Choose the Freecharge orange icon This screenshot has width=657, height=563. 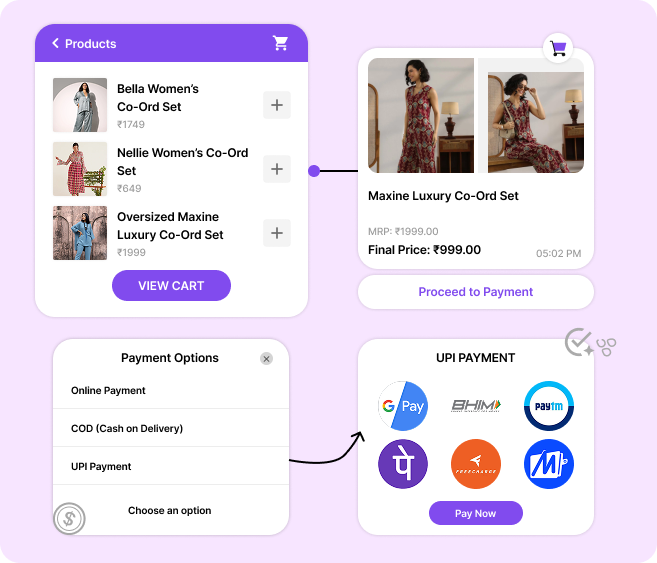pyautogui.click(x=476, y=464)
